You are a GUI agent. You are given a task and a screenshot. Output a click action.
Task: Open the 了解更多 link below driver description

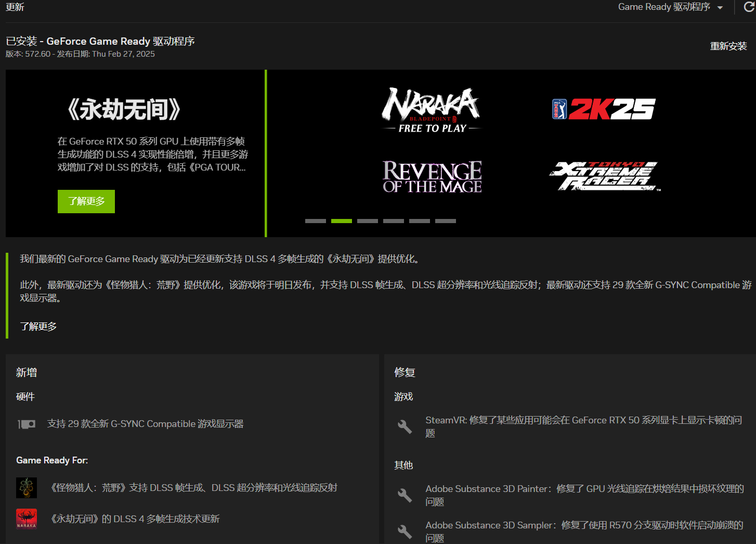(38, 327)
